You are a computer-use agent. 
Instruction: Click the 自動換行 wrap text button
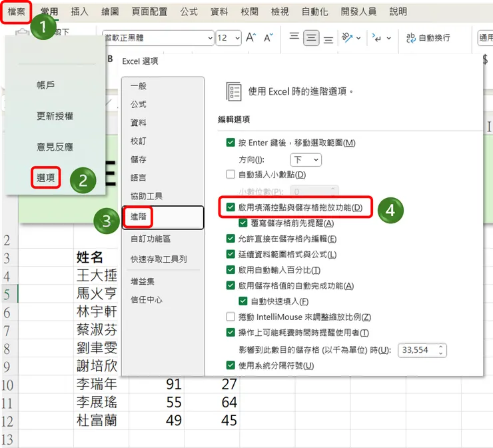[x=428, y=38]
